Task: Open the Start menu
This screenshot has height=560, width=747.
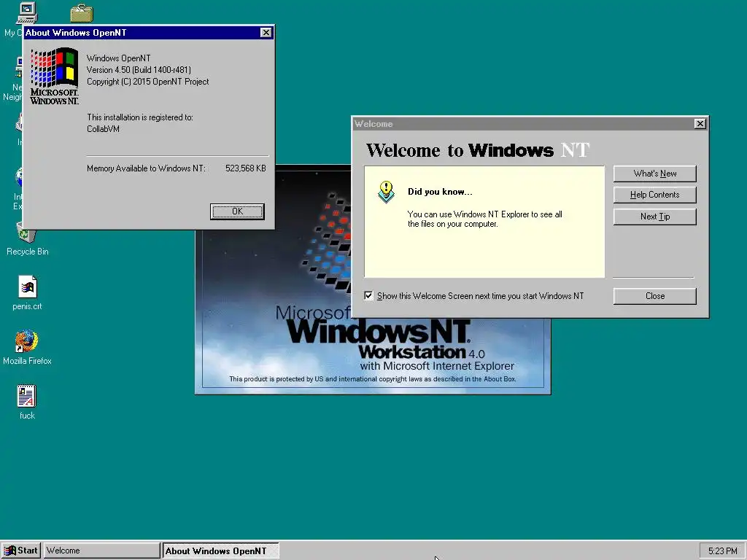Action: (x=21, y=551)
